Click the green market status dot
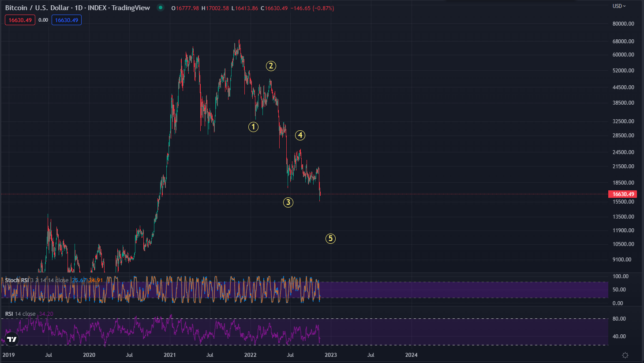644x363 pixels. click(161, 8)
